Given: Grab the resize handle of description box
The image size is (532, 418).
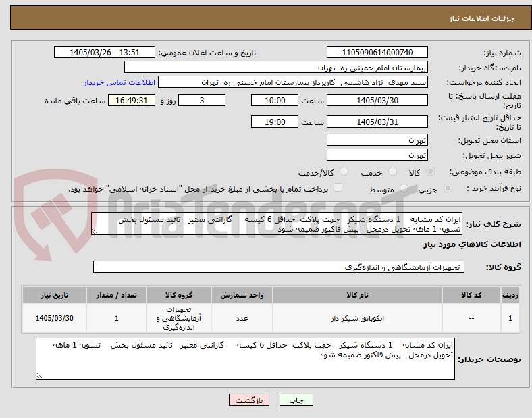Looking at the screenshot, I should pyautogui.click(x=95, y=232).
